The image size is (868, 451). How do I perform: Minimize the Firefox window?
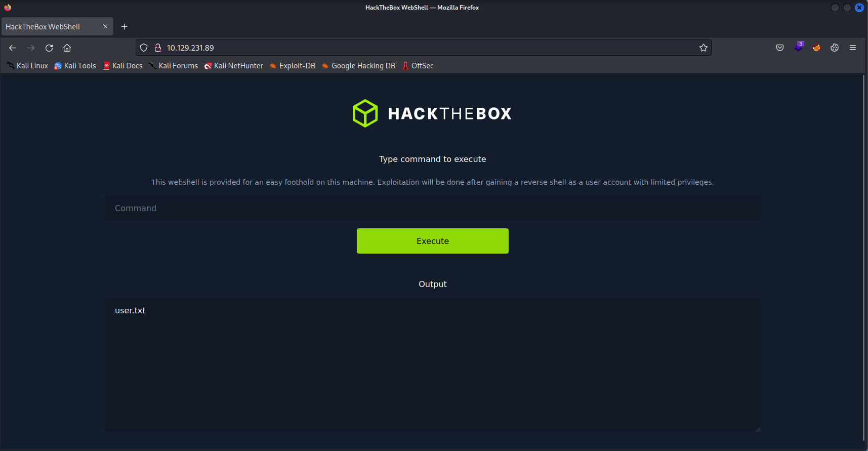coord(835,8)
